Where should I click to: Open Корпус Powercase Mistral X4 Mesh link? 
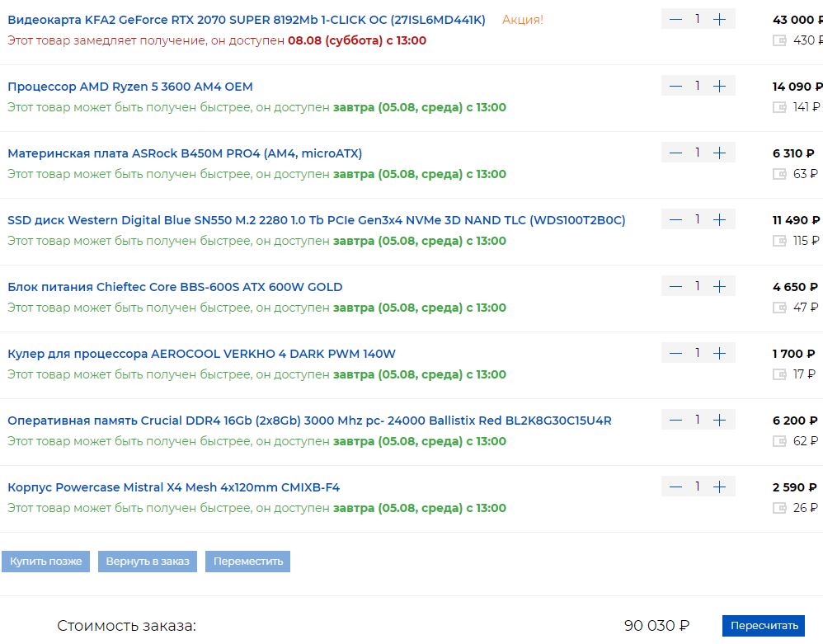click(174, 487)
